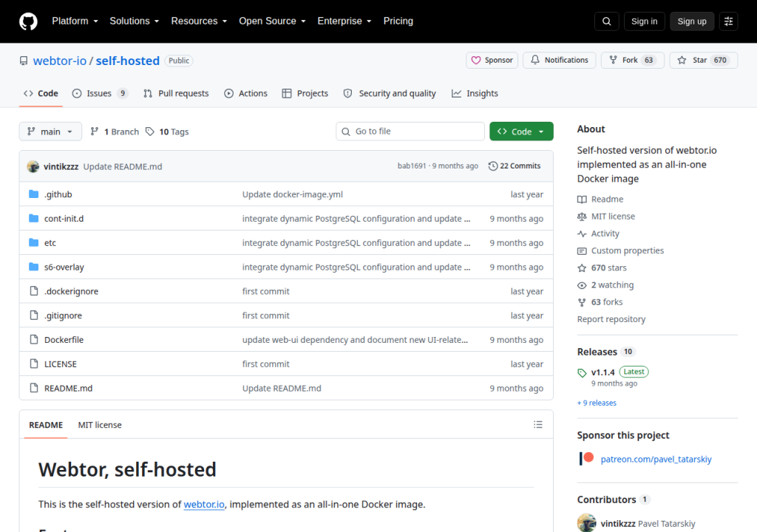Click the tag icon next to 10 Tags
The width and height of the screenshot is (757, 532).
(x=150, y=132)
